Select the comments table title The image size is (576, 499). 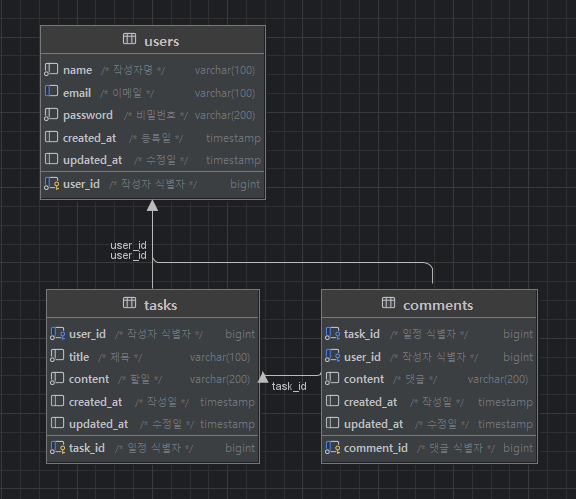coord(438,305)
